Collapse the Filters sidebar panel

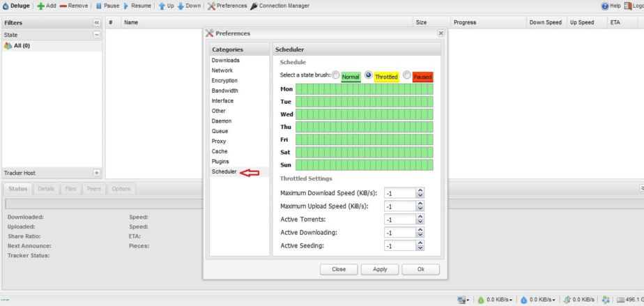pyautogui.click(x=96, y=23)
